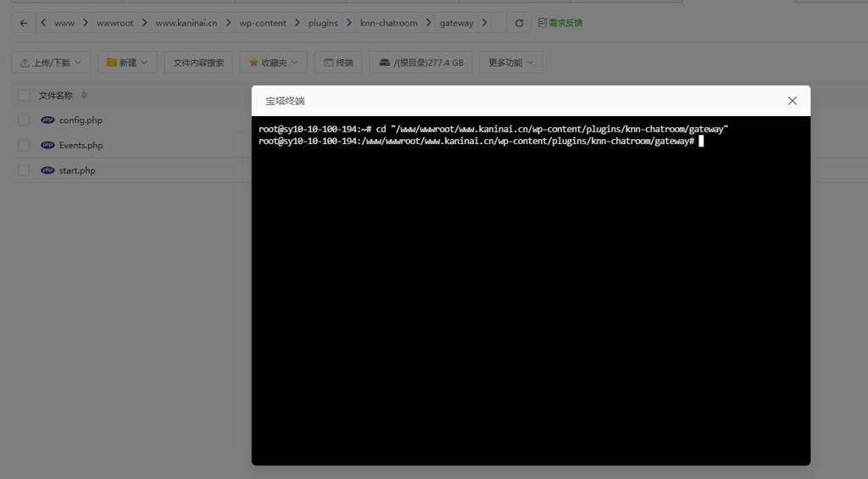Expand the chevron after gateway breadcrumb
868x479 pixels.
484,23
